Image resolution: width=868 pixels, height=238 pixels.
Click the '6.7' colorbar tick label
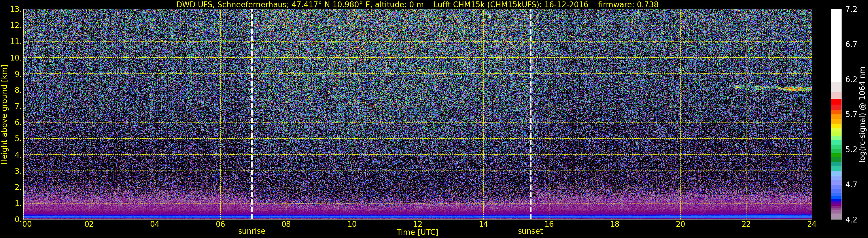[851, 44]
